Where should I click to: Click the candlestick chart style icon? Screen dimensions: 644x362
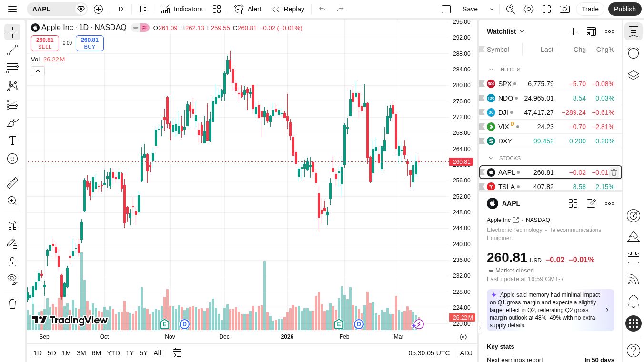[143, 9]
